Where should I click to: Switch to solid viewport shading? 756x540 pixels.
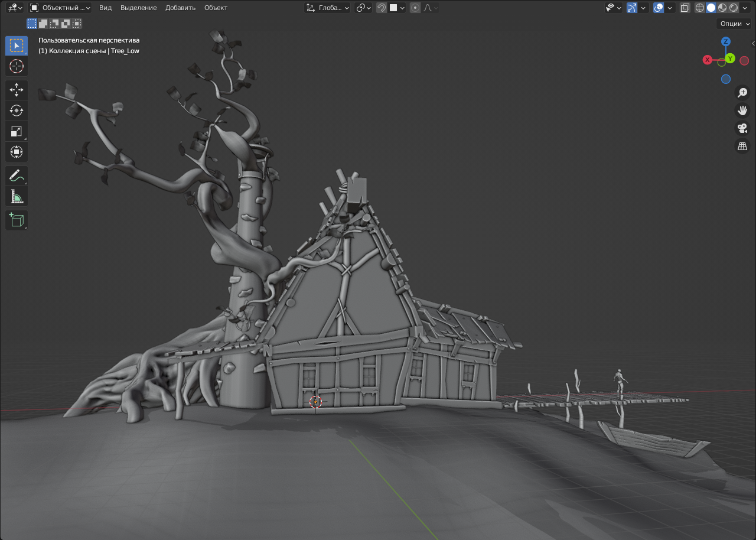tap(711, 8)
